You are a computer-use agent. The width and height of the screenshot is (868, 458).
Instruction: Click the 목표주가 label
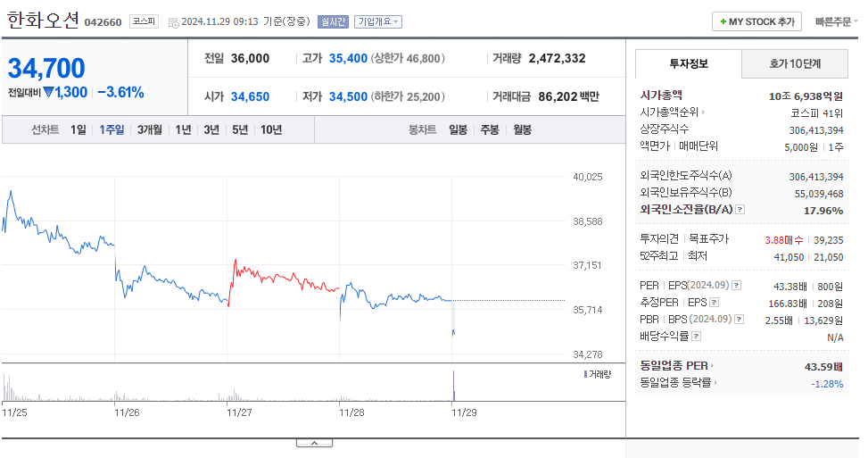click(709, 238)
